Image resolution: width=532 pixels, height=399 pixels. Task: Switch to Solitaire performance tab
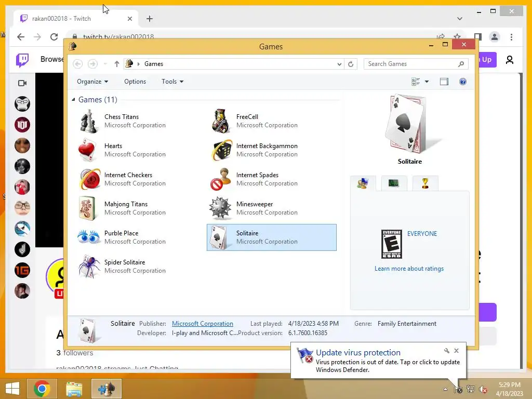(x=394, y=183)
